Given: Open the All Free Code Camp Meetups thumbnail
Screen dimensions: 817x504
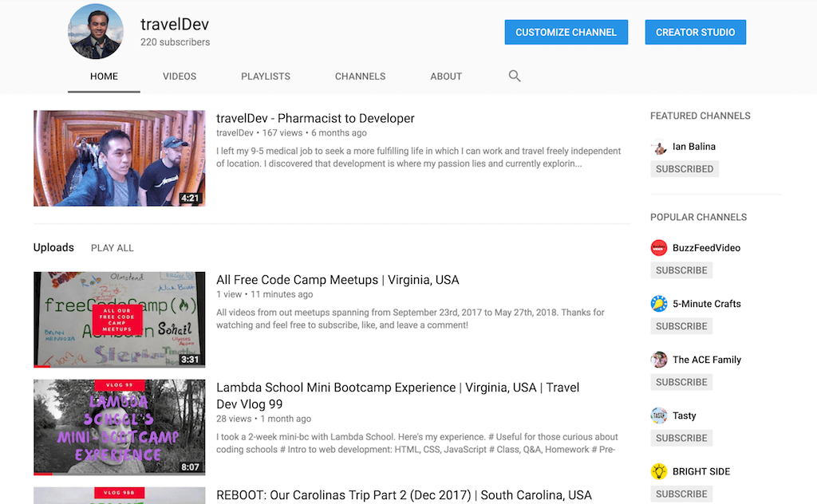Looking at the screenshot, I should (x=120, y=320).
